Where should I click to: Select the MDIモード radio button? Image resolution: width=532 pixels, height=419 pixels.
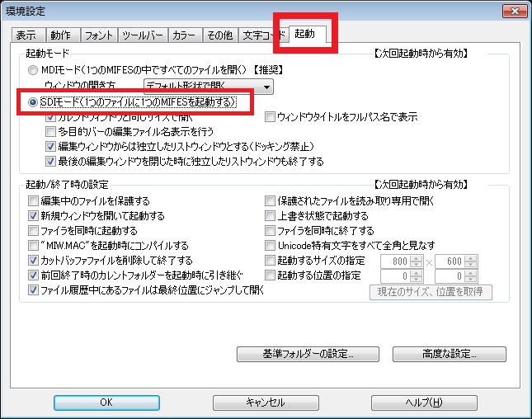click(34, 71)
